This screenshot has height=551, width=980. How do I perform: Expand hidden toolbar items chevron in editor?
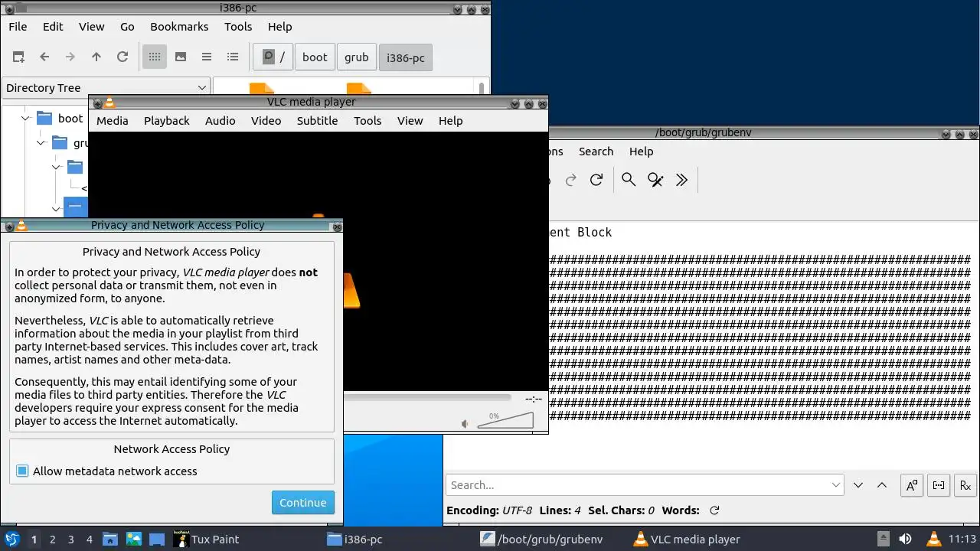tap(681, 180)
